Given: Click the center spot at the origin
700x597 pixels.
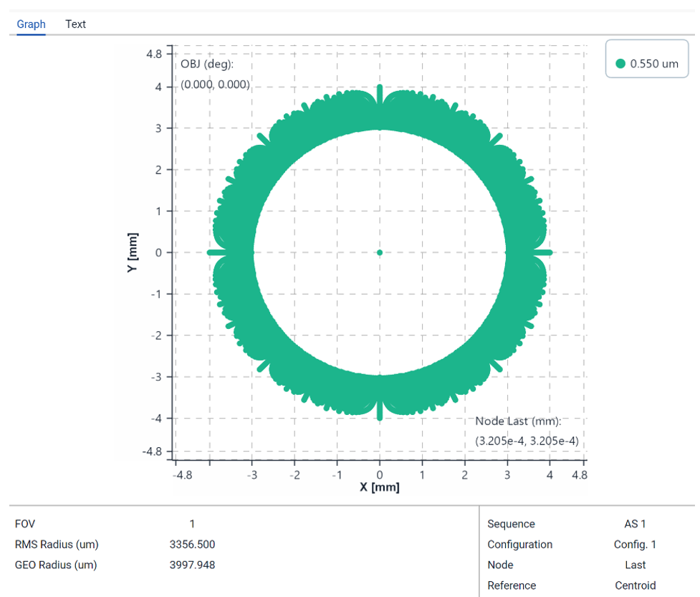Looking at the screenshot, I should click(x=380, y=252).
